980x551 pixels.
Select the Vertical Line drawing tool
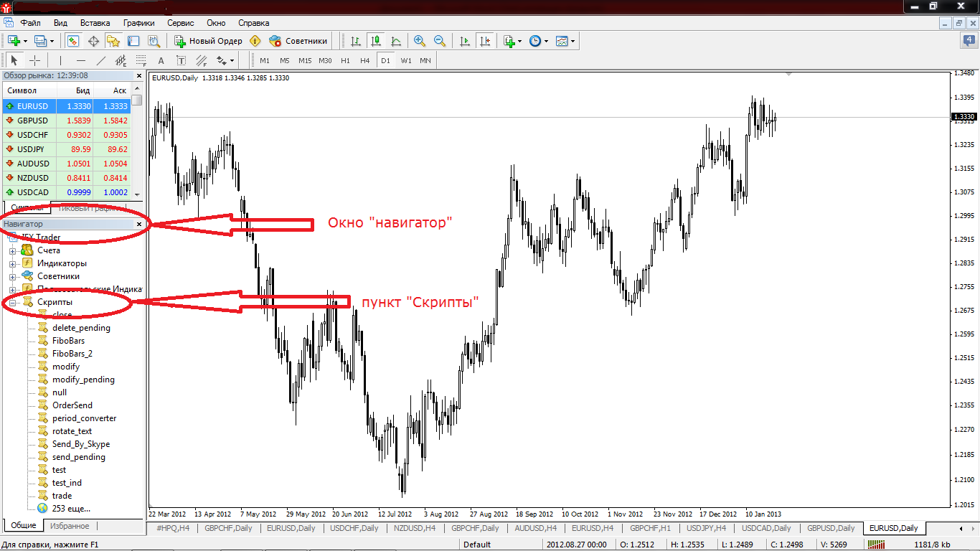click(x=61, y=60)
